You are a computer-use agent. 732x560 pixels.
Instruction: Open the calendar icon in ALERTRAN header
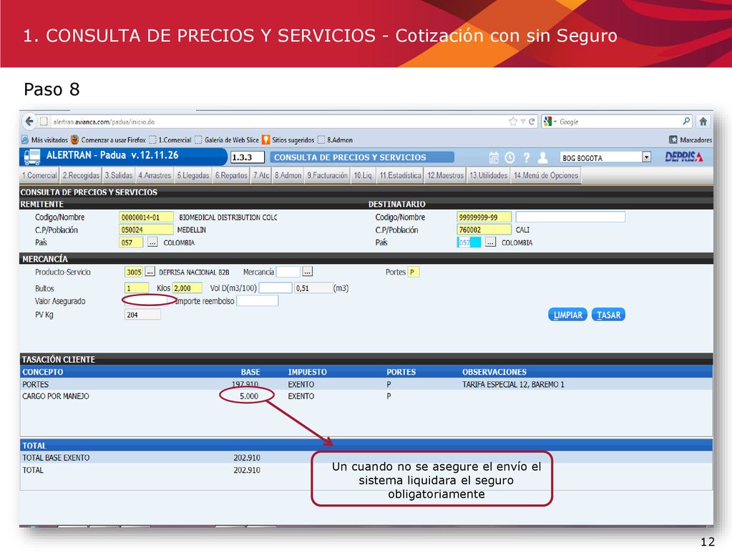(494, 158)
